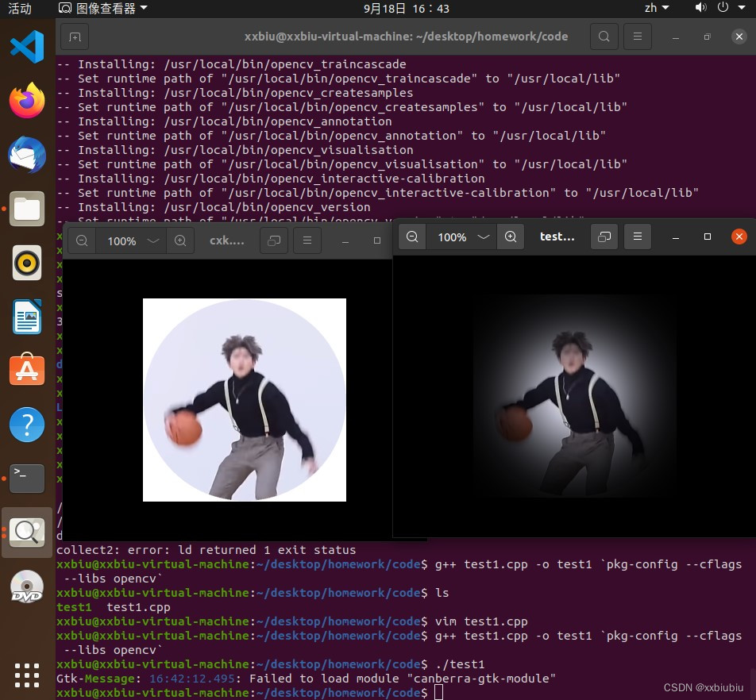Click 100% zoom value in test window
The image size is (756, 700).
[x=452, y=237]
